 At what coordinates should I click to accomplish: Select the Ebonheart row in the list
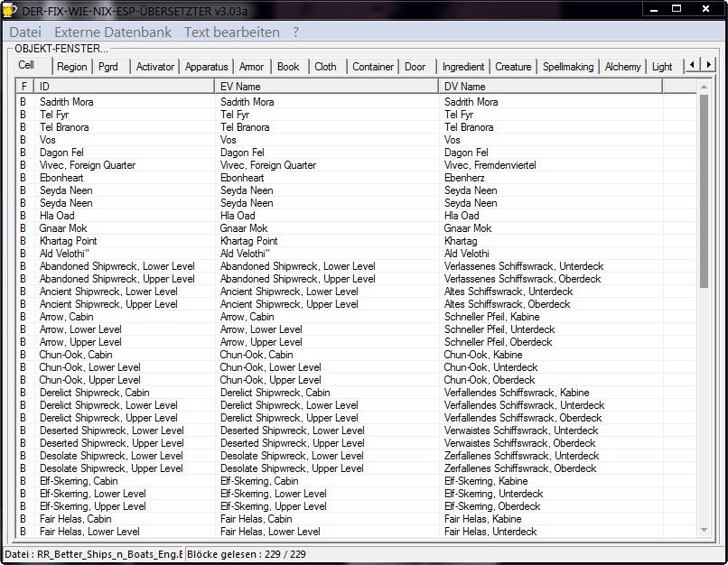61,178
